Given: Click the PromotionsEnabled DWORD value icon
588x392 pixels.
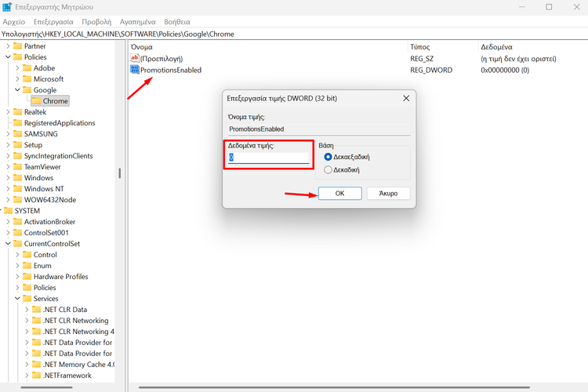Looking at the screenshot, I should click(x=135, y=70).
